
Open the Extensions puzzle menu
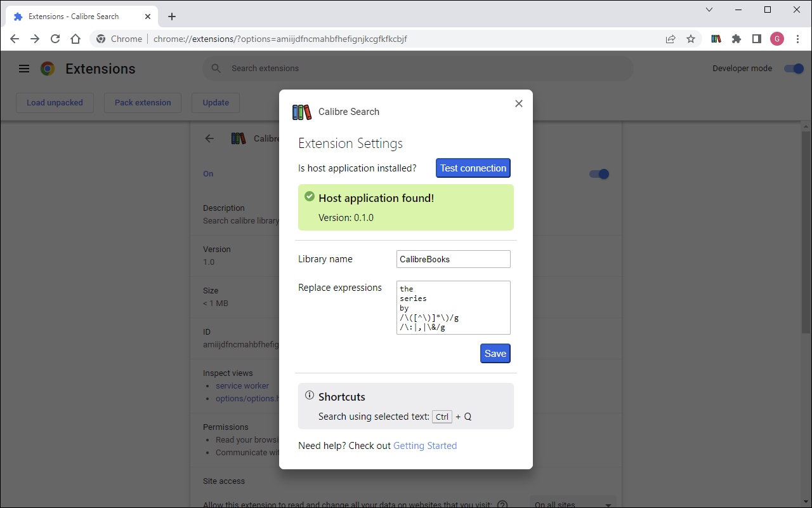point(737,39)
